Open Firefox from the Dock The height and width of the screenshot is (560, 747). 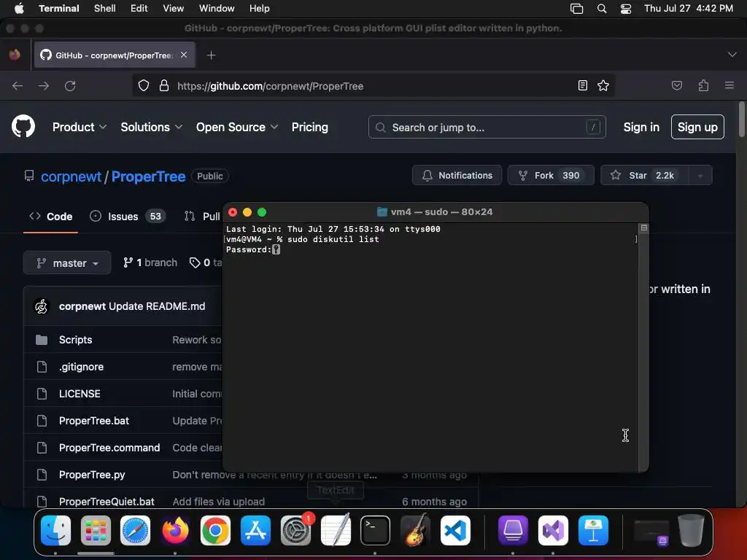175,530
